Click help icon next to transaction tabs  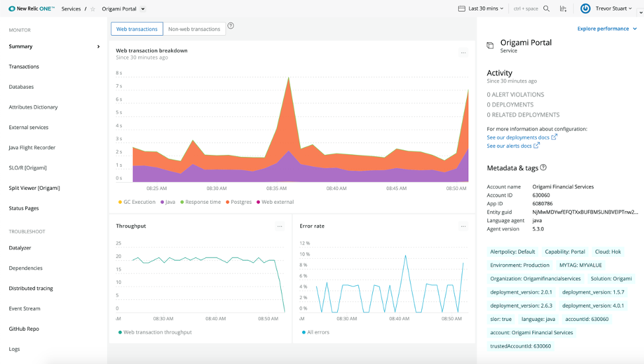(231, 26)
